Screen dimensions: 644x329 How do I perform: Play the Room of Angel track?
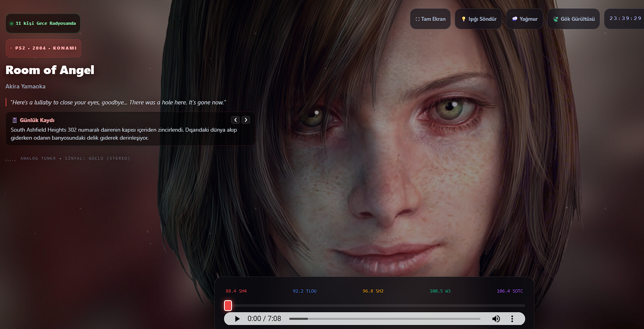click(237, 319)
